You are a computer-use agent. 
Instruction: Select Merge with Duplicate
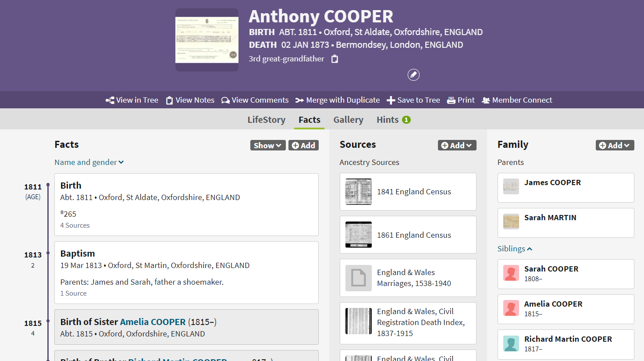pos(338,100)
